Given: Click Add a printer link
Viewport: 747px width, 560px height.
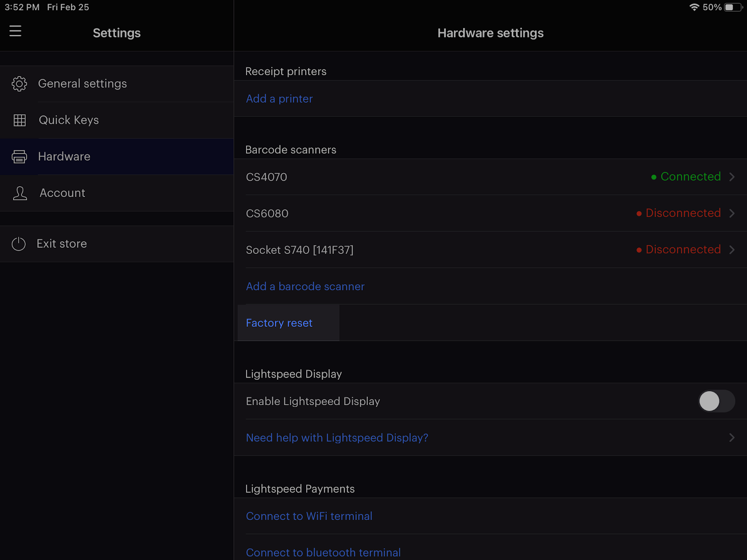Looking at the screenshot, I should 279,99.
